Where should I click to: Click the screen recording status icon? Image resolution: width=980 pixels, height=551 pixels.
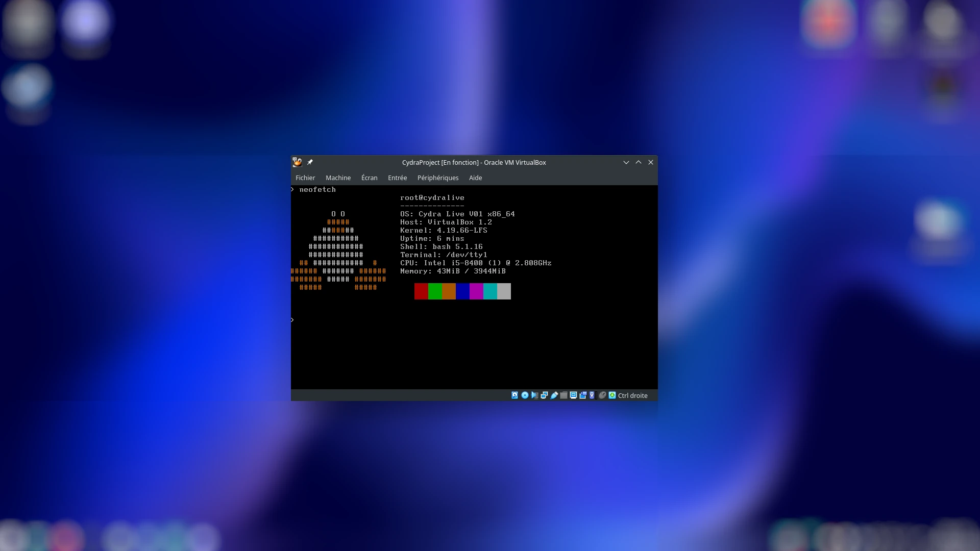(x=583, y=395)
